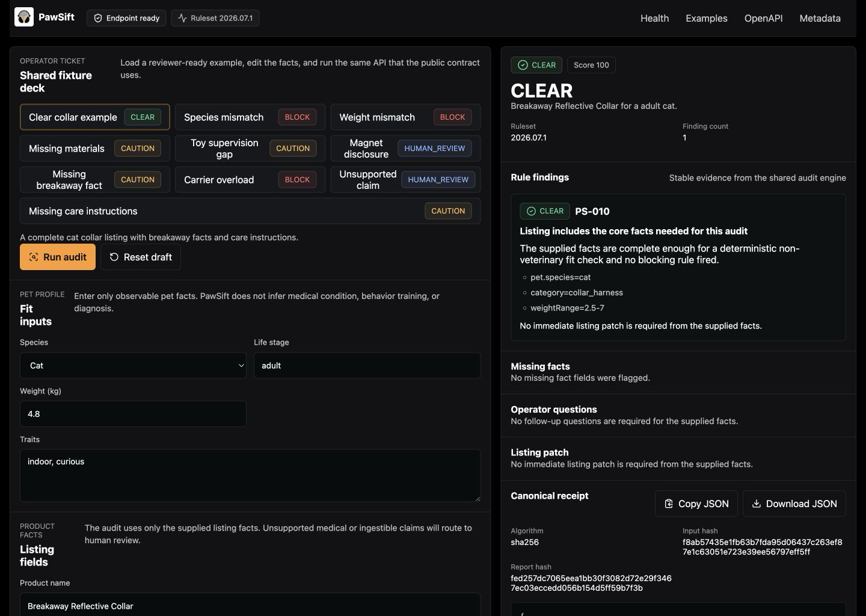This screenshot has height=616, width=866.
Task: Click the PS-010 rule identifier
Action: coord(592,211)
